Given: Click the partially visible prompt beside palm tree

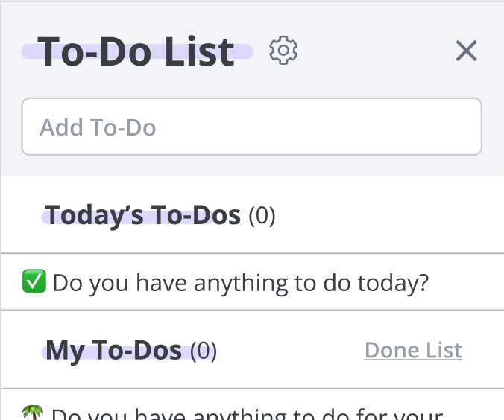Looking at the screenshot, I should (x=248, y=413).
